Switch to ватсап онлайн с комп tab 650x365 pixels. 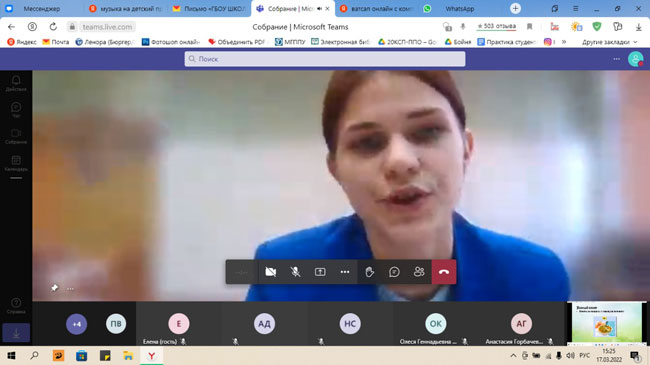pyautogui.click(x=376, y=9)
